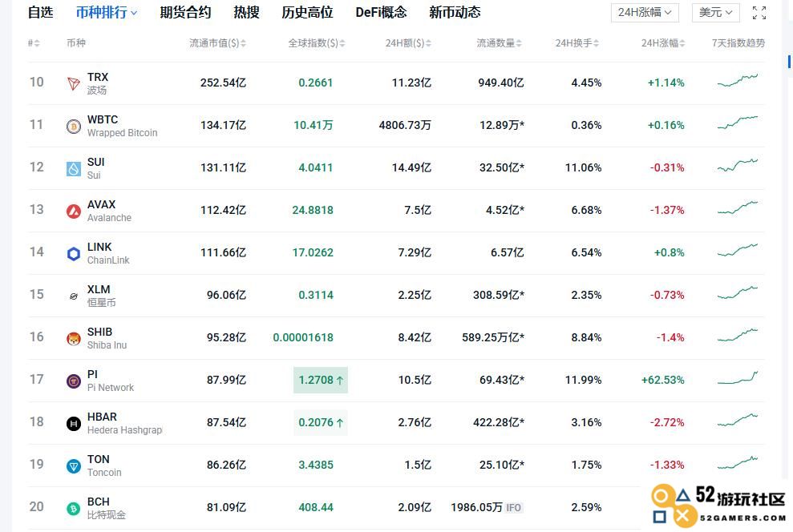Image resolution: width=793 pixels, height=532 pixels.
Task: Open the LINK ChainLink name link
Action: pos(108,253)
